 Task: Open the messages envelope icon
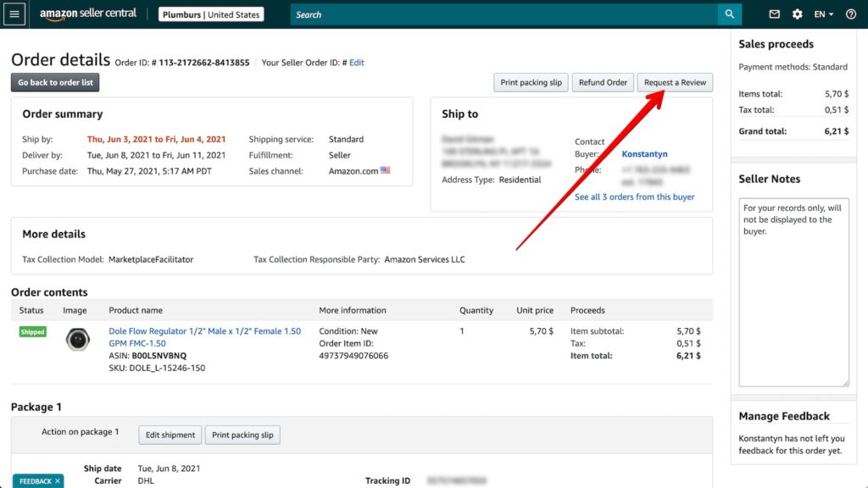click(774, 14)
